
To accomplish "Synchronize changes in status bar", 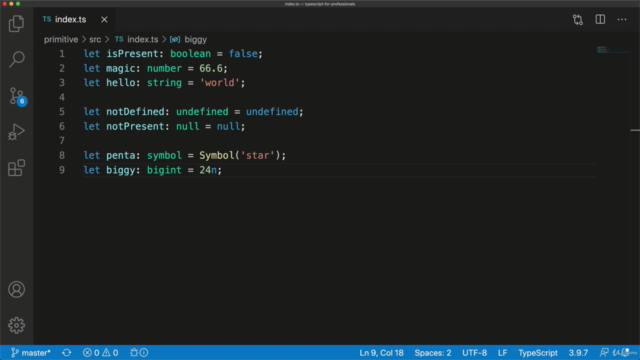I will [67, 353].
